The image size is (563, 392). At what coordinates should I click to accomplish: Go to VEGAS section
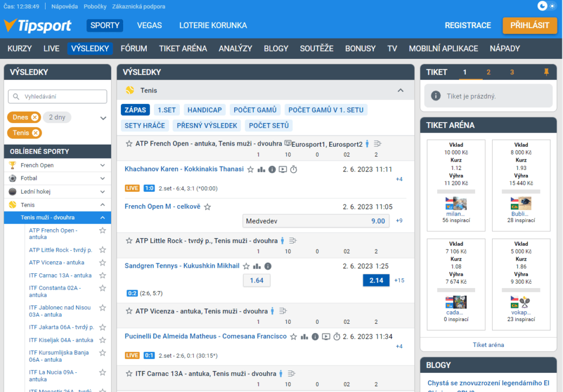[x=150, y=25]
